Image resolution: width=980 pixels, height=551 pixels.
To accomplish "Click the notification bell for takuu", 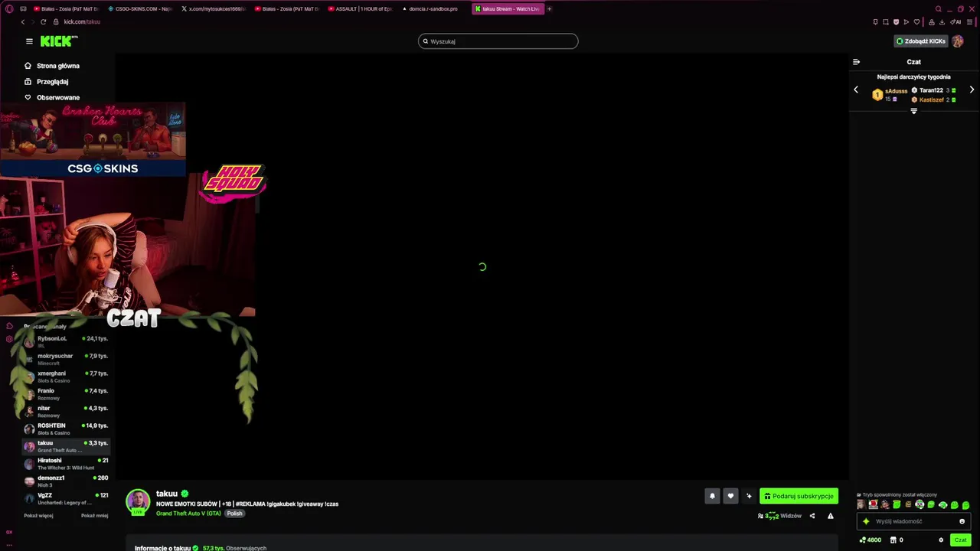I will (712, 496).
